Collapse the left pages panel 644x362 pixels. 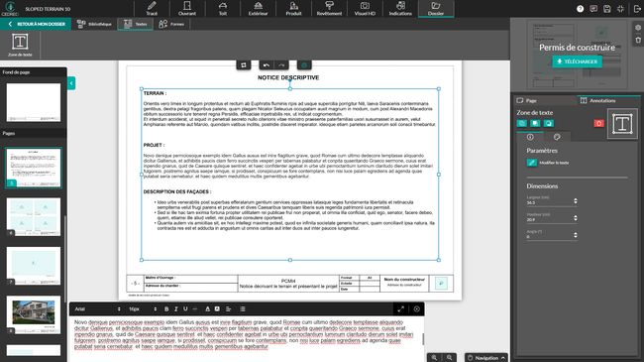click(71, 83)
